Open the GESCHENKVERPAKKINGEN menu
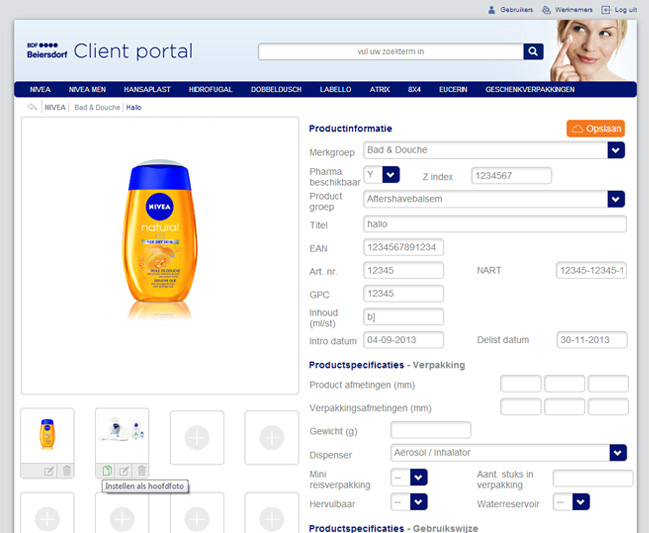Image resolution: width=649 pixels, height=533 pixels. [x=530, y=89]
